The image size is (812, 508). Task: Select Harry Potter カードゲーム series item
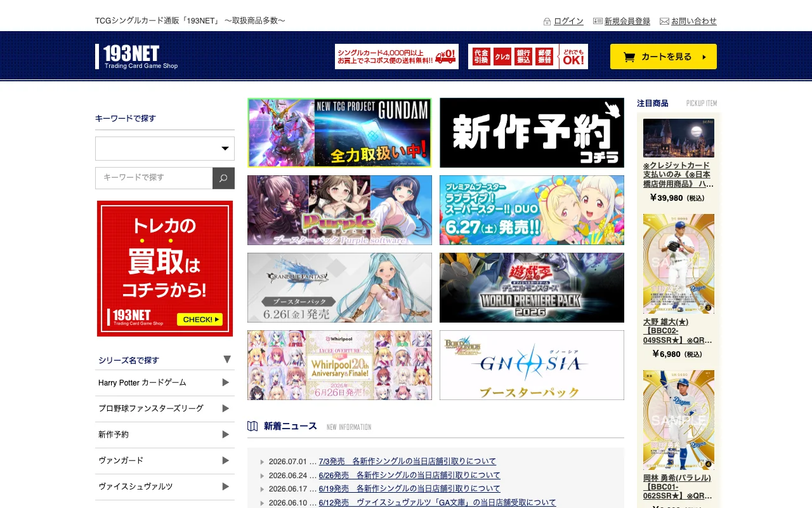tap(165, 383)
